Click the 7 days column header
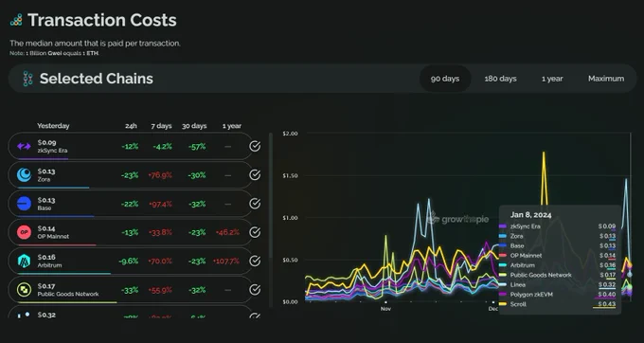Screen dimensions: 644x343 coord(161,126)
